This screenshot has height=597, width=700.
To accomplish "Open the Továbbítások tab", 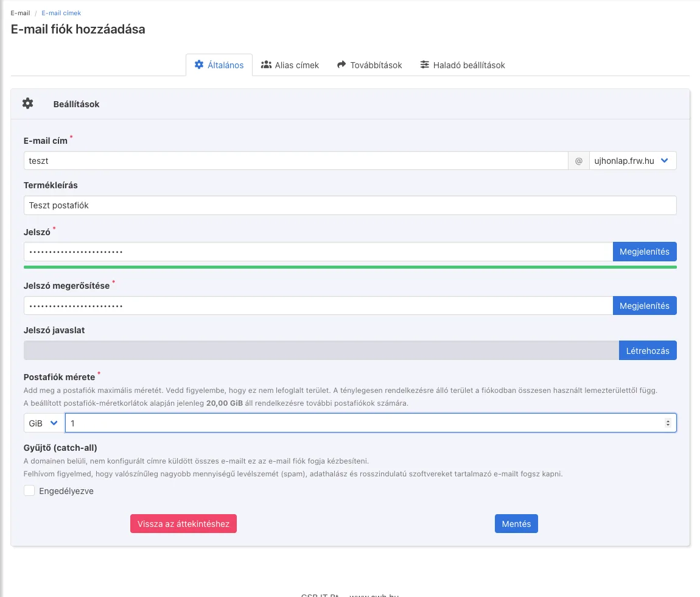I will (x=369, y=65).
